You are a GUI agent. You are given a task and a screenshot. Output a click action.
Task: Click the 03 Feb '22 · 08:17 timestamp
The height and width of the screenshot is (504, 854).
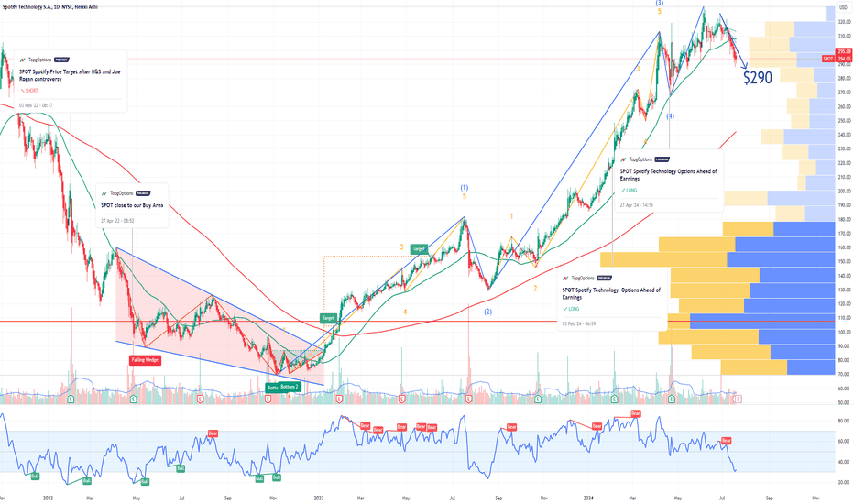pyautogui.click(x=36, y=105)
